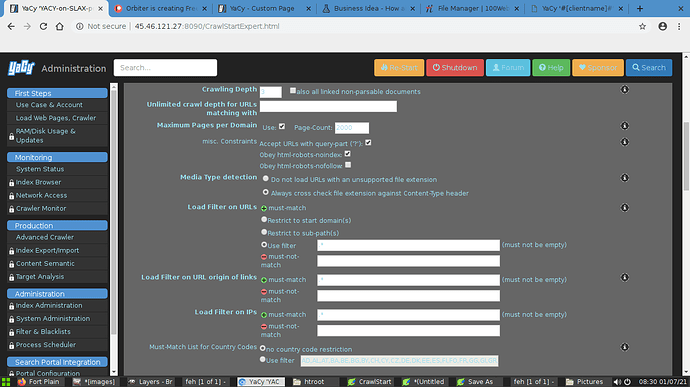690x387 pixels.
Task: Open info icon for misc. Constraints
Action: coord(624,142)
